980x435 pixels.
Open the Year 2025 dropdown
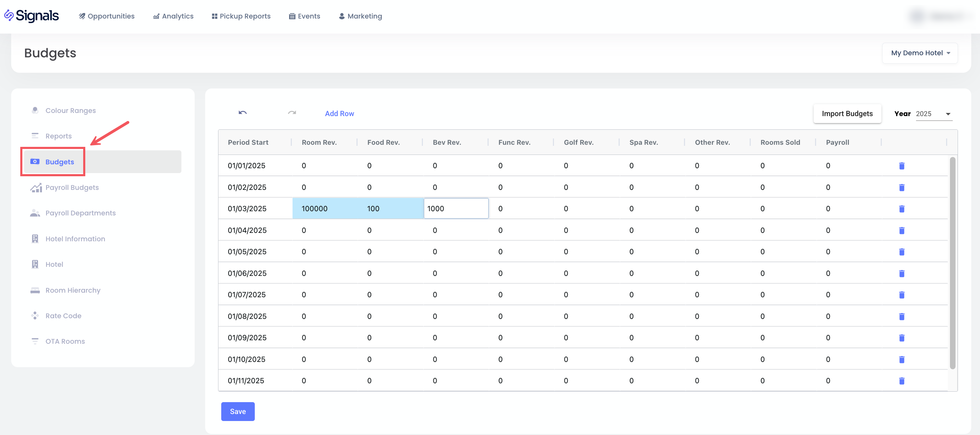pos(933,114)
